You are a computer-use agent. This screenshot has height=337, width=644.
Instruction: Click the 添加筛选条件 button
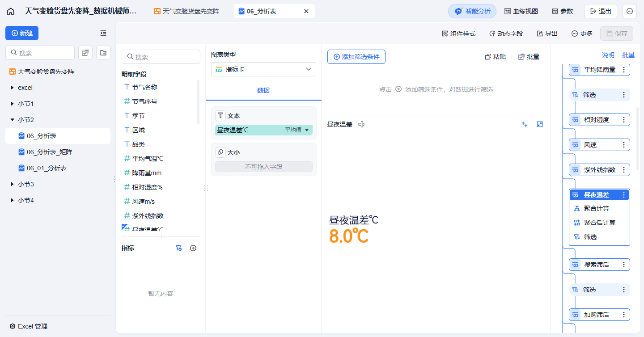(x=356, y=57)
